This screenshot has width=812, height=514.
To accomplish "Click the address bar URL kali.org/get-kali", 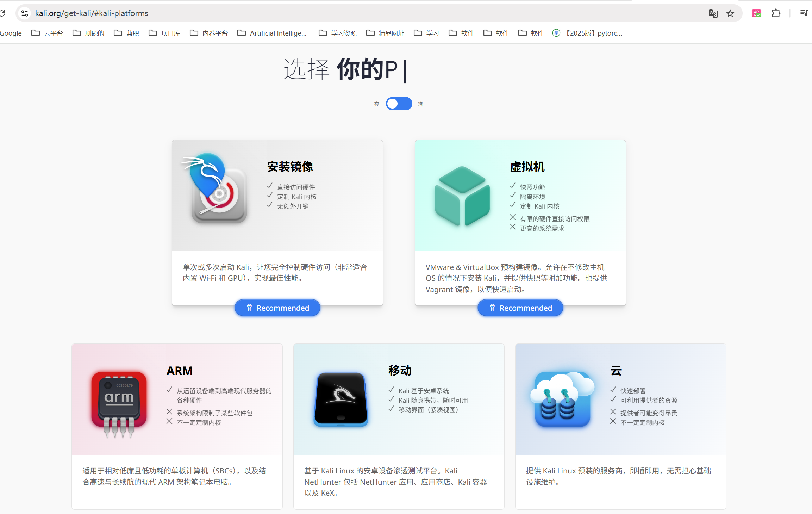I will pos(92,13).
